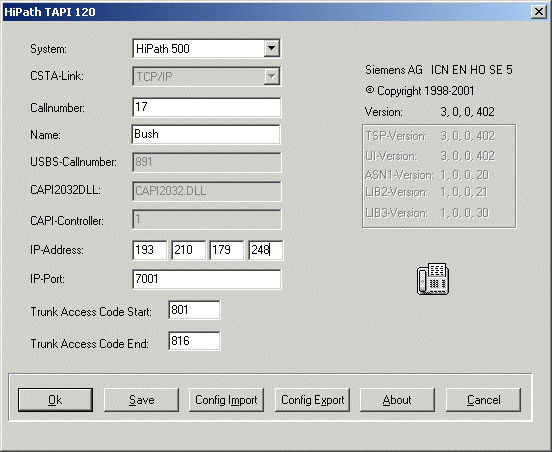Viewport: 552px width, 452px height.
Task: Close the HiPath TAPI 120 window
Action: coord(539,12)
